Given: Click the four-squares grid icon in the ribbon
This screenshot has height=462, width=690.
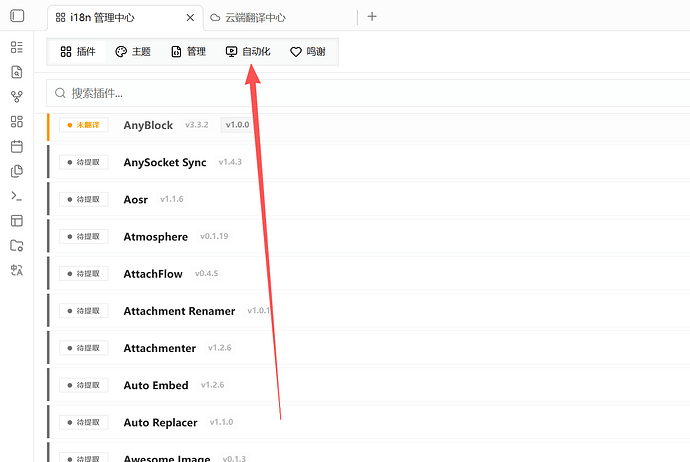Looking at the screenshot, I should (x=17, y=121).
